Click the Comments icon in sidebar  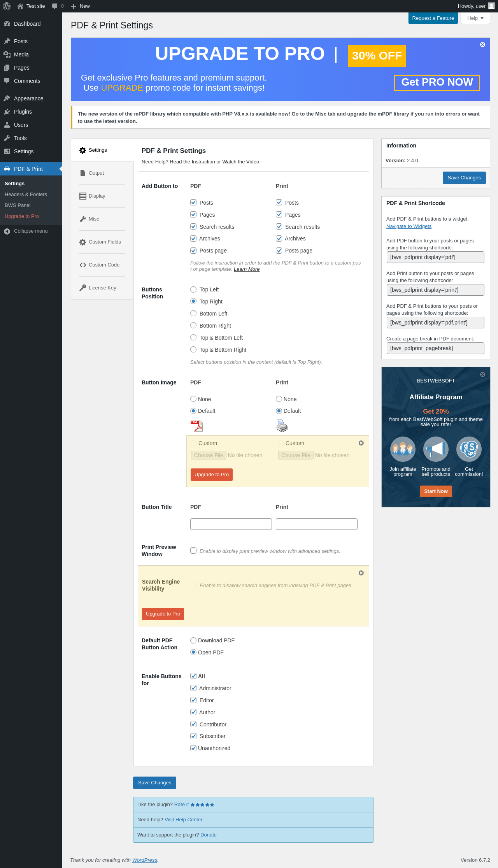click(7, 81)
